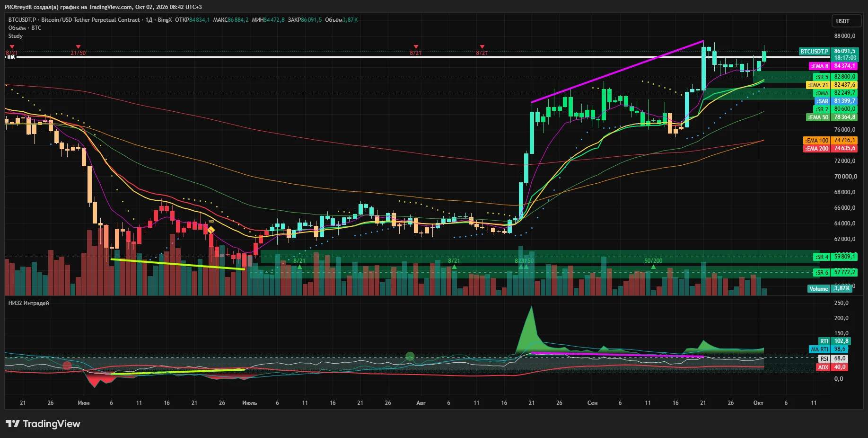Screen dimensions: 868x438
Task: Select the DMA price label
Action: pos(836,93)
